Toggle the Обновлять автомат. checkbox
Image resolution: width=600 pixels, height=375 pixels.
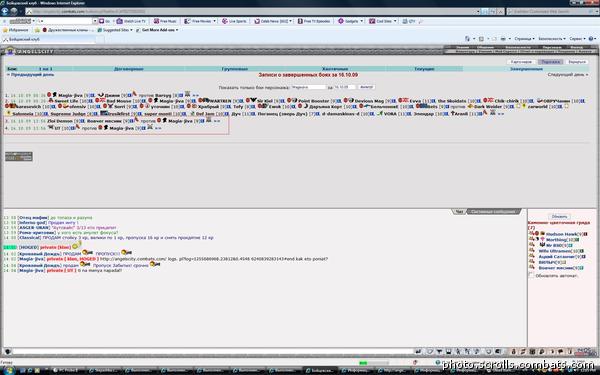pyautogui.click(x=531, y=275)
